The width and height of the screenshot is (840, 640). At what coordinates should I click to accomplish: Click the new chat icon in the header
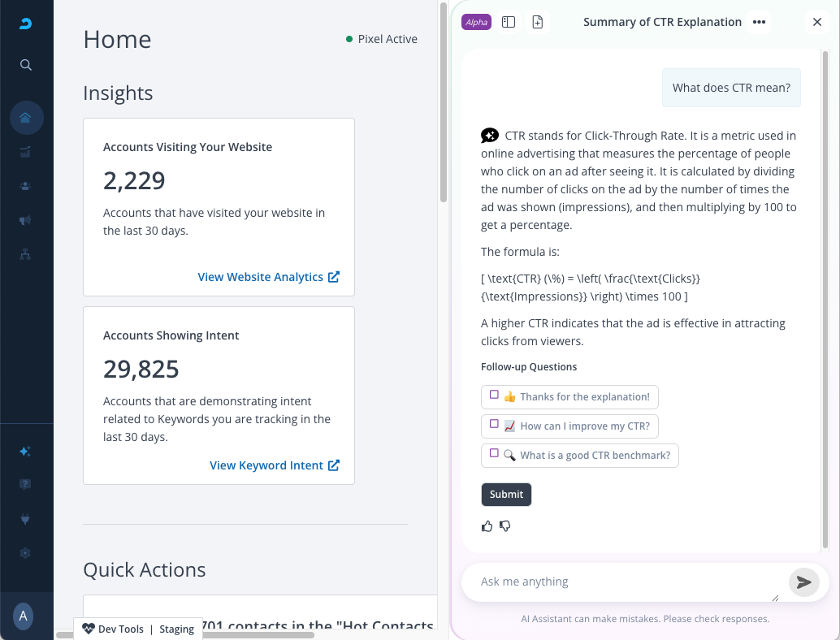pyautogui.click(x=538, y=22)
